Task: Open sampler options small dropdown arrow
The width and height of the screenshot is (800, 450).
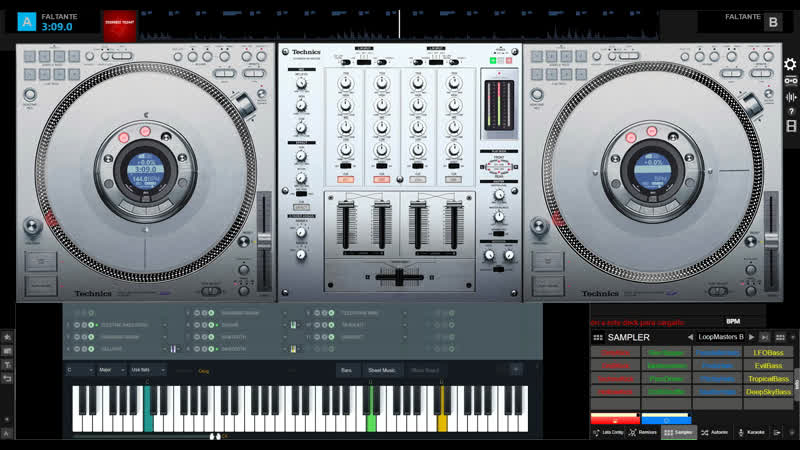Action: (x=792, y=337)
